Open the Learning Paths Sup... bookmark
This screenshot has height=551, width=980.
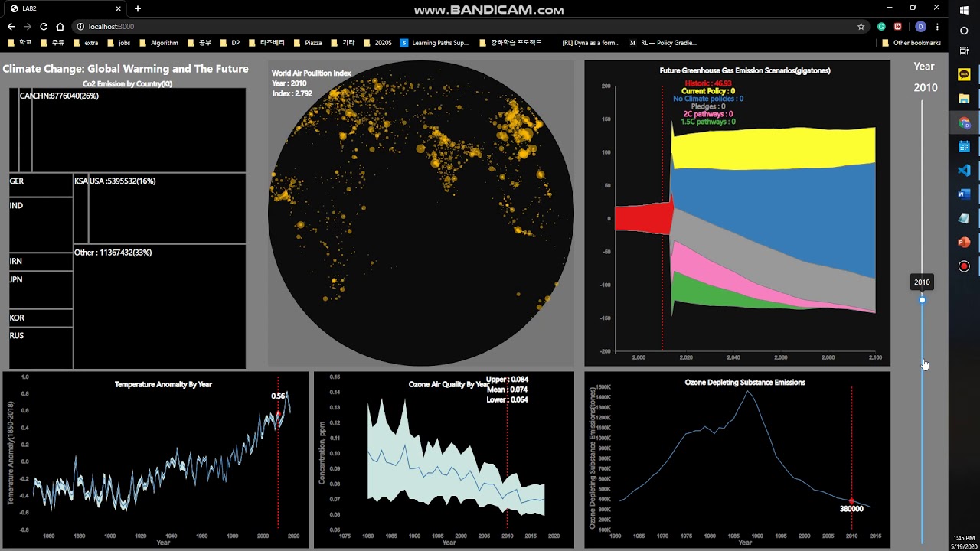point(434,43)
